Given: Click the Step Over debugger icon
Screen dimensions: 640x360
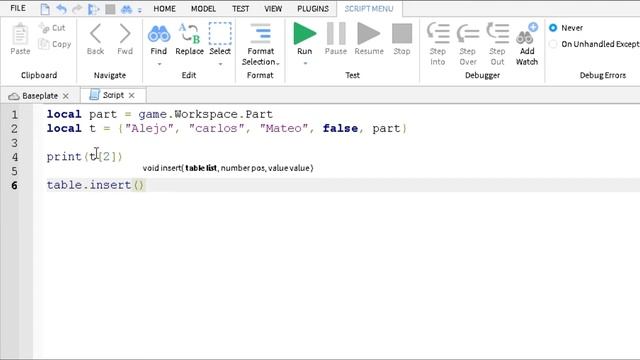Looking at the screenshot, I should tap(468, 33).
